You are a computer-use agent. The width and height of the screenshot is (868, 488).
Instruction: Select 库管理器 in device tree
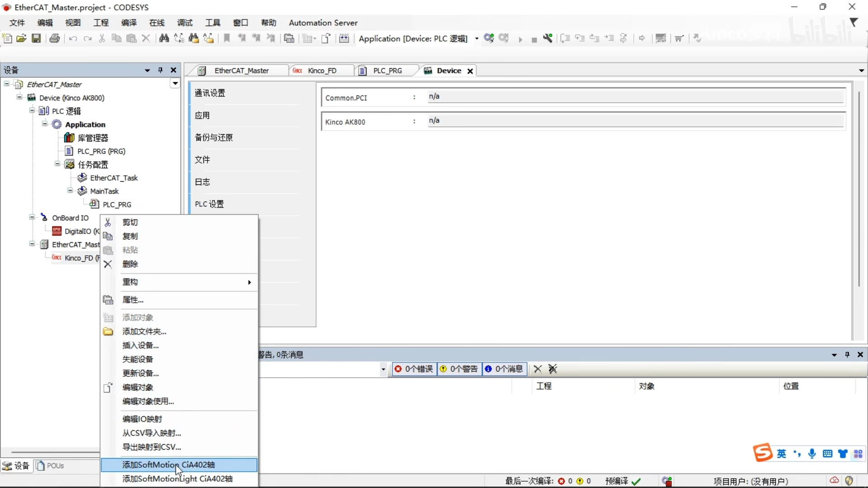[x=93, y=138]
